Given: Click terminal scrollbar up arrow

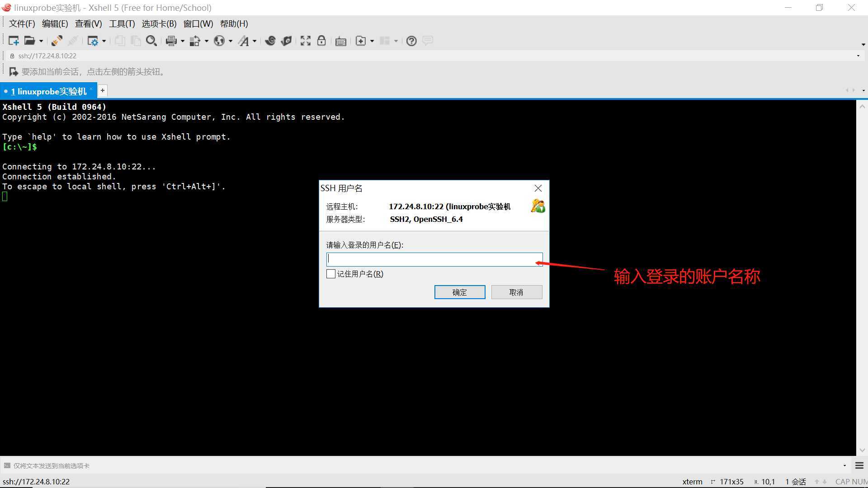Looking at the screenshot, I should [862, 107].
